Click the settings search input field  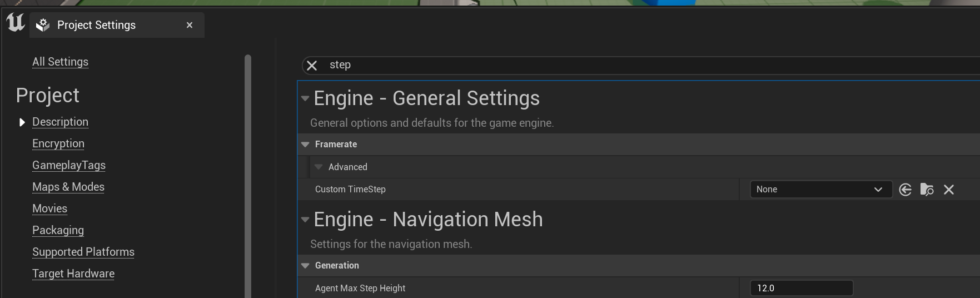click(611, 65)
